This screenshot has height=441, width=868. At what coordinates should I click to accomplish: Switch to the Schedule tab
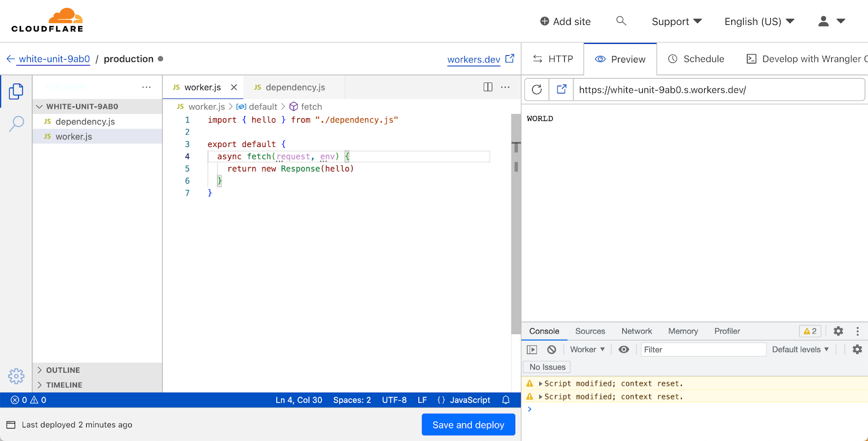tap(696, 59)
